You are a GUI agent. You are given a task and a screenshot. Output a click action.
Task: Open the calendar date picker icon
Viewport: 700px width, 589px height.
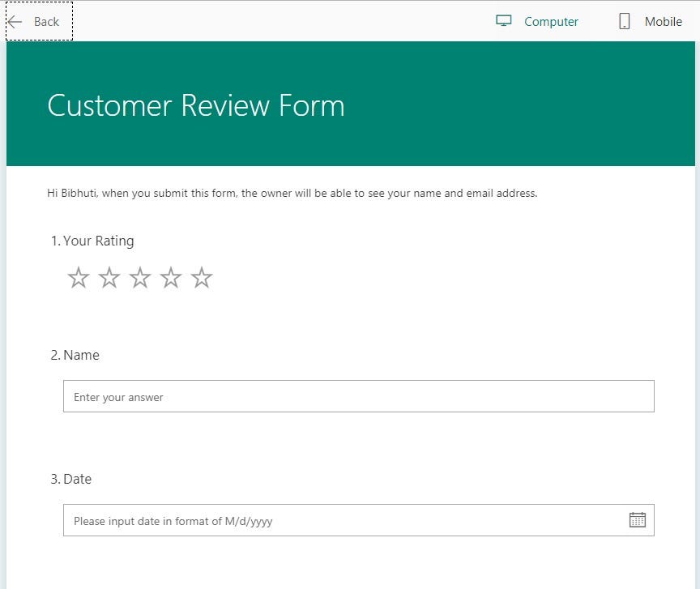click(638, 519)
